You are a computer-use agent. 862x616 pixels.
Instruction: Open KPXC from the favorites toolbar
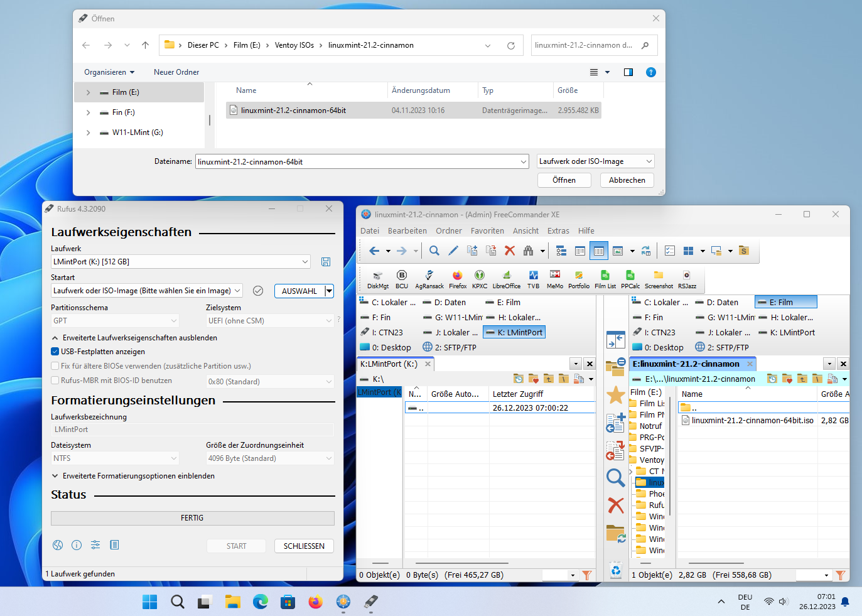click(x=480, y=279)
